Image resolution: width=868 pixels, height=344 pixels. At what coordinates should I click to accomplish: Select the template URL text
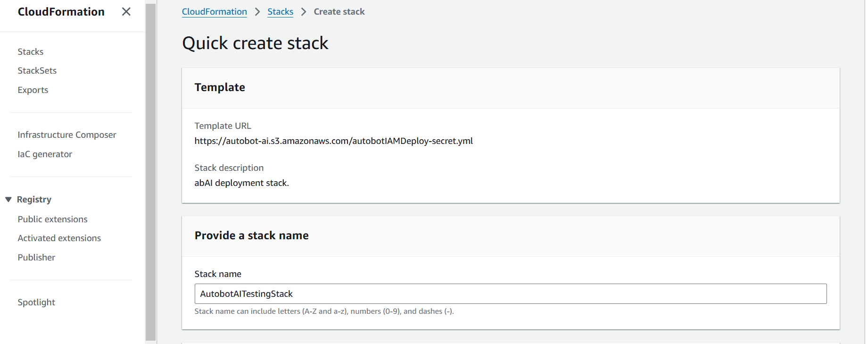click(x=334, y=141)
